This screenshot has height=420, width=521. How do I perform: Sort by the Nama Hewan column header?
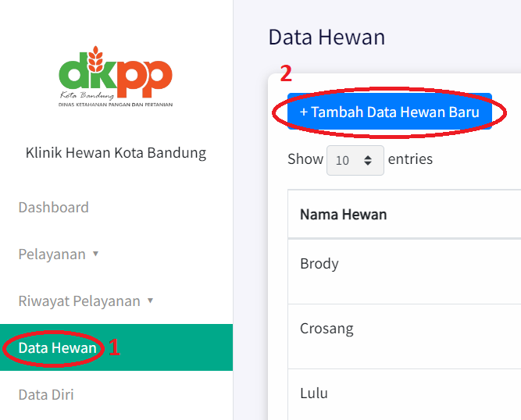(x=343, y=215)
